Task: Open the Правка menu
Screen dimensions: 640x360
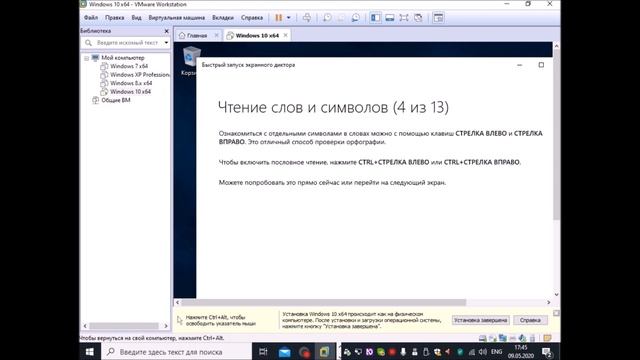Action: click(114, 18)
